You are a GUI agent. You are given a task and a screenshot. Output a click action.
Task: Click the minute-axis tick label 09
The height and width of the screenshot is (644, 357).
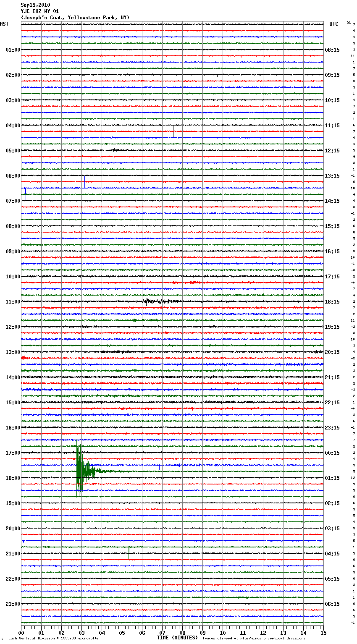pos(202,633)
